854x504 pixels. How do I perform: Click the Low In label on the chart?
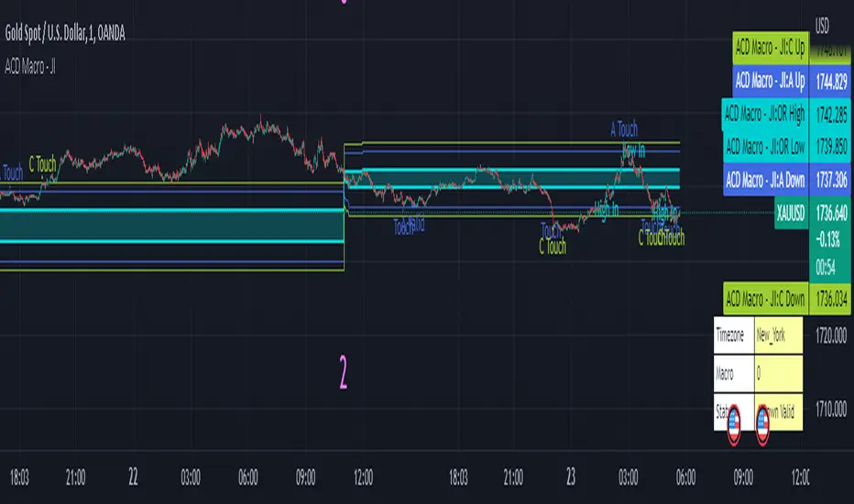pos(633,150)
